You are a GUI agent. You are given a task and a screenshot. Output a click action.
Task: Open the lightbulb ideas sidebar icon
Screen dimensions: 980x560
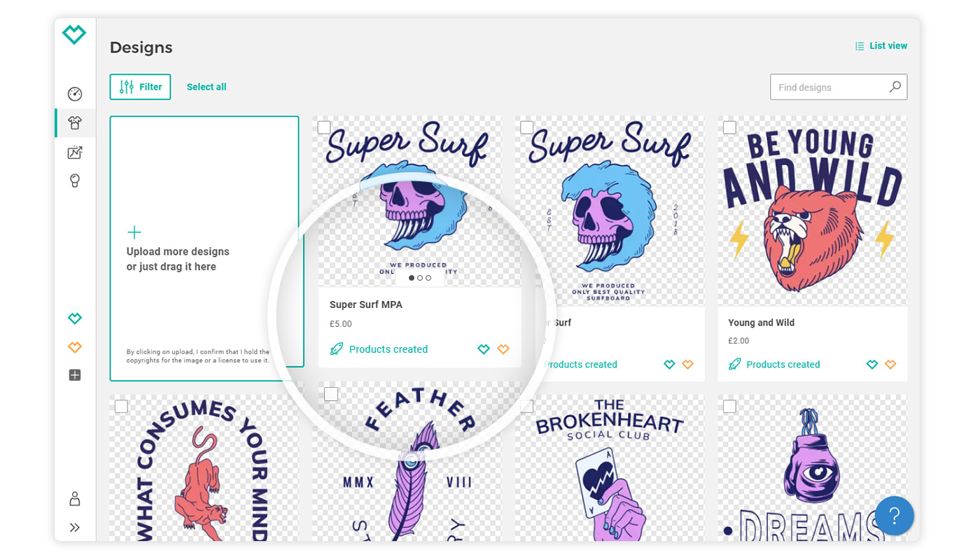pos(75,181)
